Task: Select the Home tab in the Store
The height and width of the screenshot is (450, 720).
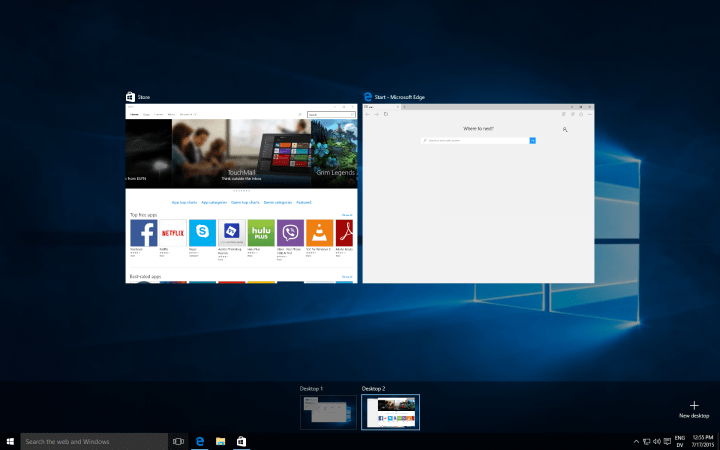Action: (x=134, y=114)
